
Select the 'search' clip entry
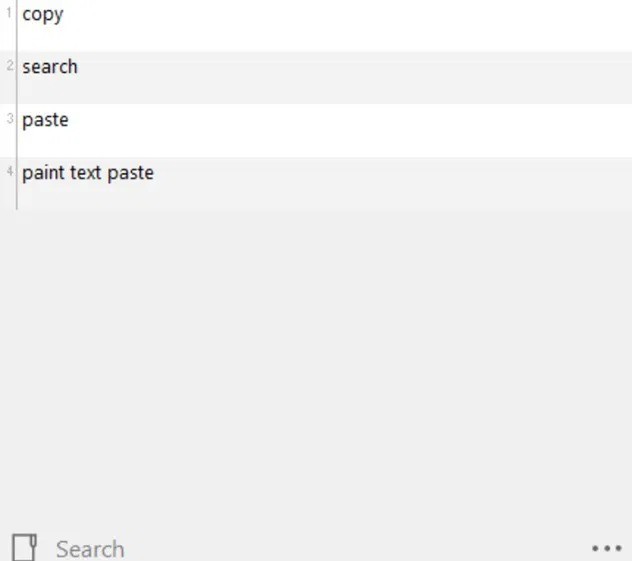50,67
